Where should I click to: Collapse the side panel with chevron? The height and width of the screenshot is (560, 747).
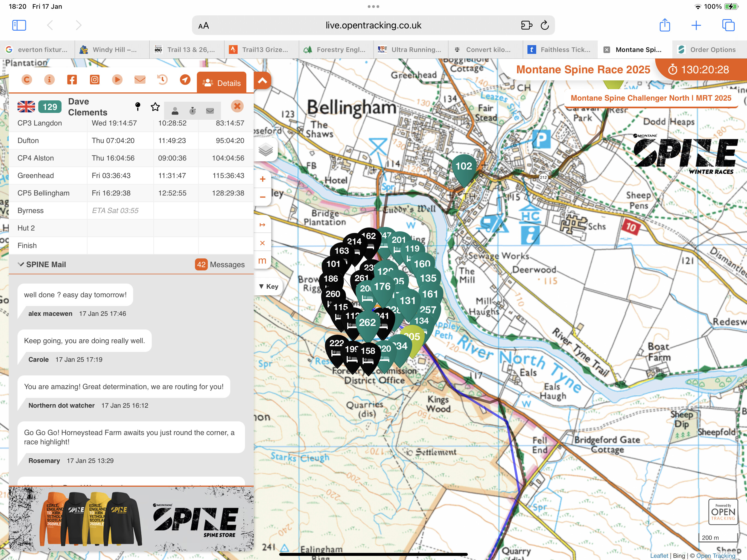click(x=262, y=80)
